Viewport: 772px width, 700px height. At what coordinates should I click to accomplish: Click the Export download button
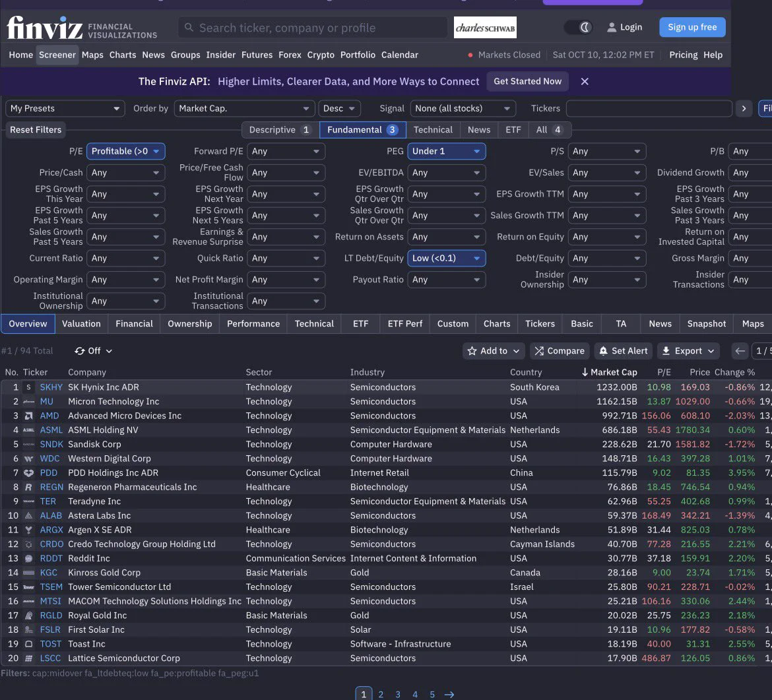689,350
